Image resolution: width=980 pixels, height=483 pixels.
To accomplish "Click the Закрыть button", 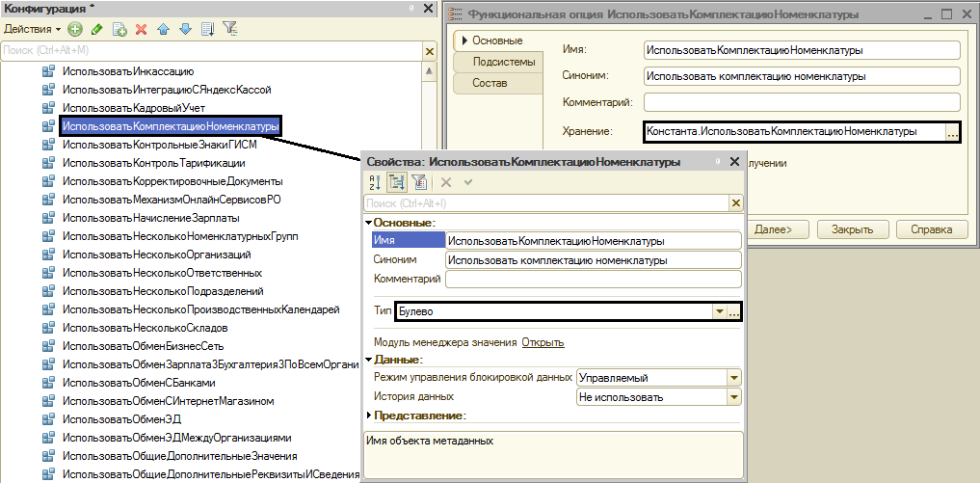I will (x=852, y=229).
